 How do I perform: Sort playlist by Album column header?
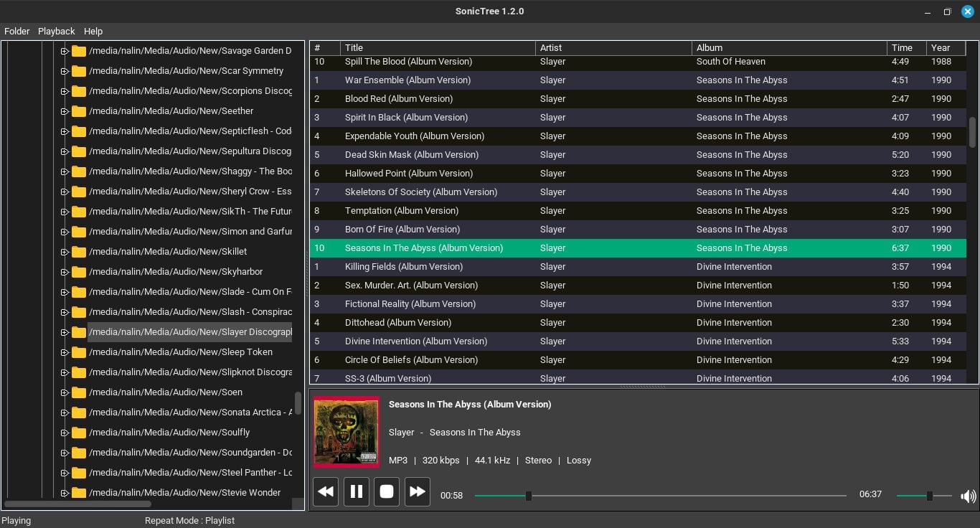[x=789, y=48]
